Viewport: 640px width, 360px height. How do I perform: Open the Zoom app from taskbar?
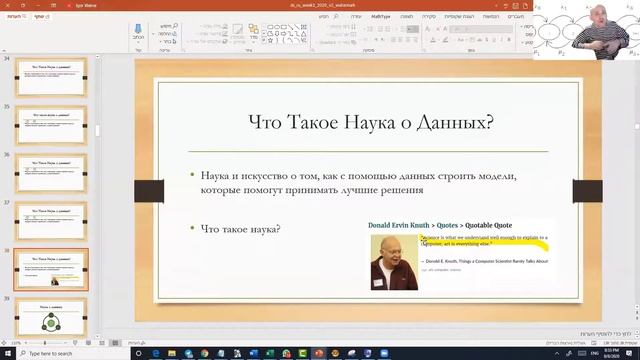(x=384, y=353)
